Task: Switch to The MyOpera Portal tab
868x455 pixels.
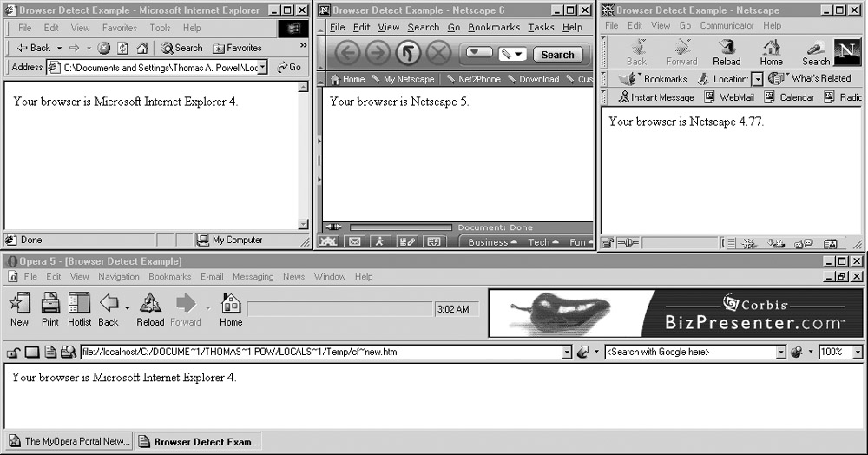Action: [69, 441]
